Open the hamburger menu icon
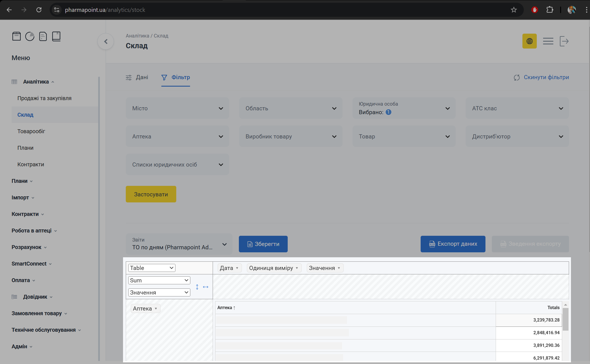The width and height of the screenshot is (590, 364). (548, 41)
